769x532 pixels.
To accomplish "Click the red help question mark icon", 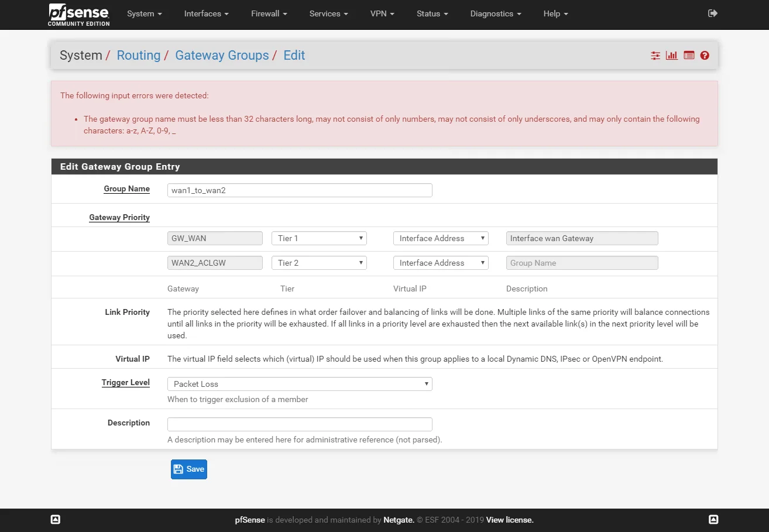I will [x=705, y=56].
